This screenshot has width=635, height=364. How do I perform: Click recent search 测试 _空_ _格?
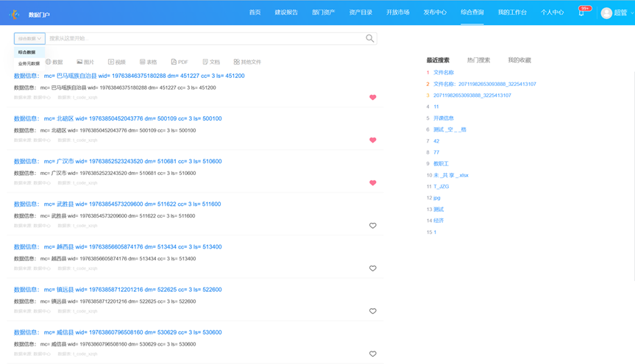tap(450, 129)
